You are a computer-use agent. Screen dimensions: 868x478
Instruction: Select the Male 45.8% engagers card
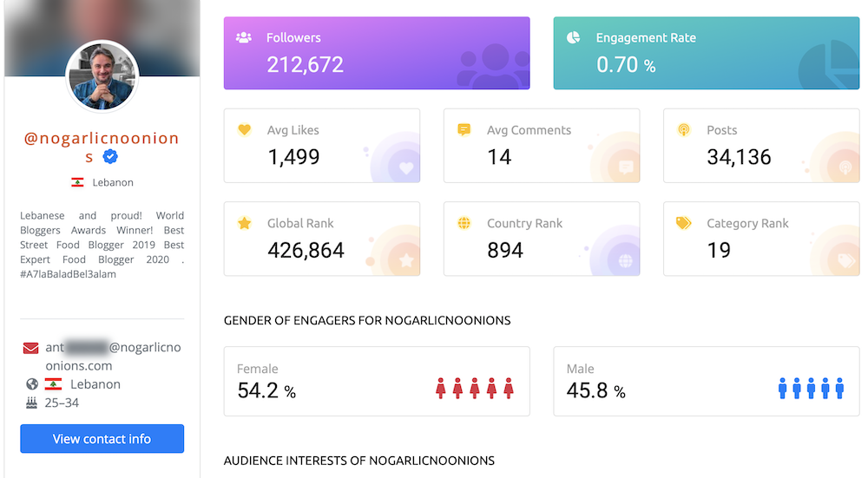pos(707,381)
